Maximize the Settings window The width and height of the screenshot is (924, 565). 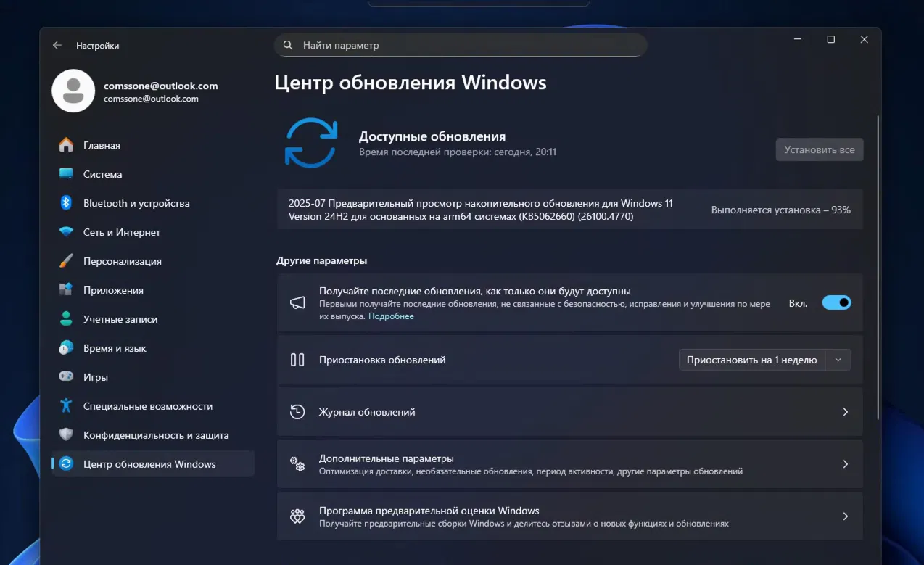[831, 40]
